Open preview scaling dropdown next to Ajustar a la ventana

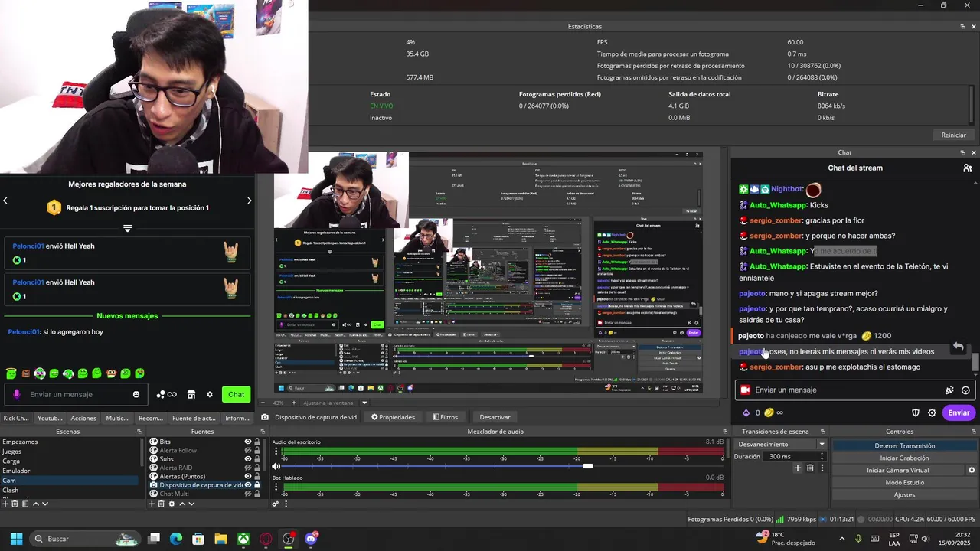(364, 403)
